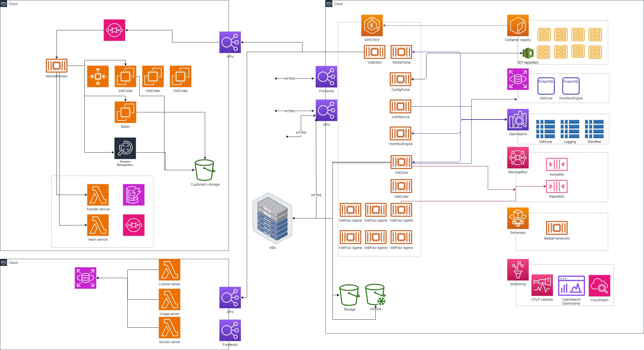Screen dimensions: 644x350
Task: Click the AuthService container icon
Action: tap(401, 106)
